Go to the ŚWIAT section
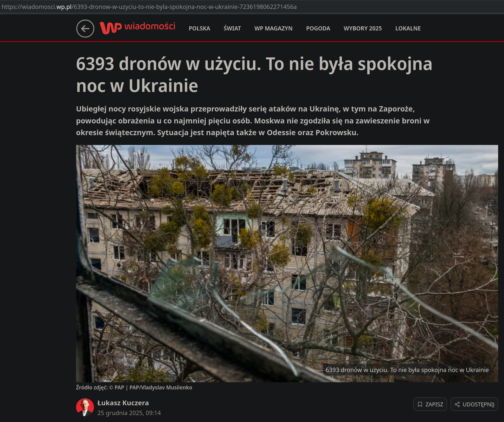504x422 pixels. click(x=232, y=28)
